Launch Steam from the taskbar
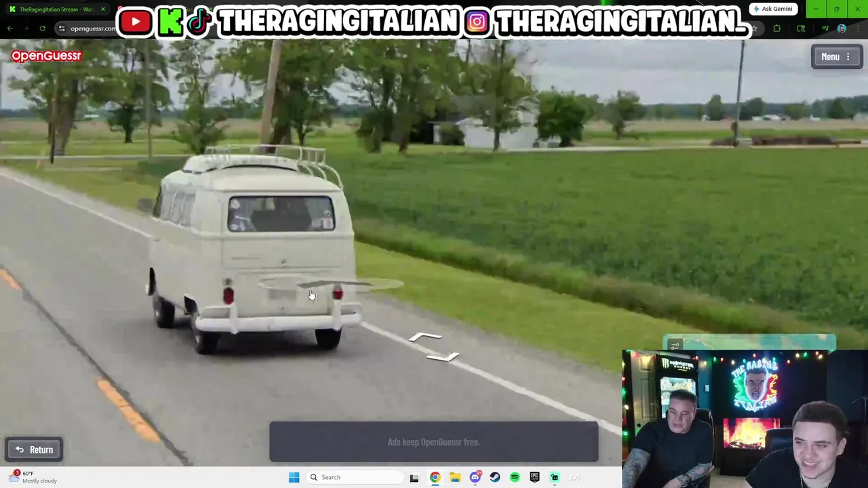 [495, 477]
